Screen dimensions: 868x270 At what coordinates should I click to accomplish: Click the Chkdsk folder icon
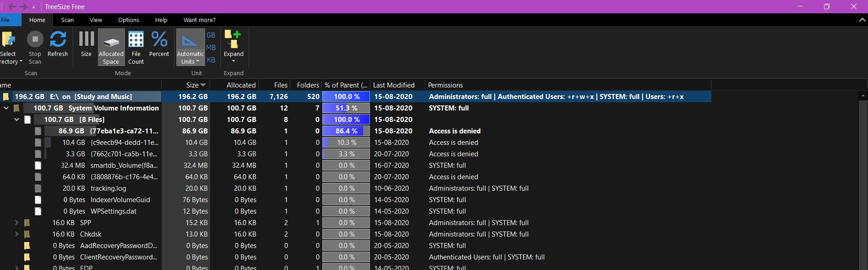[27, 234]
